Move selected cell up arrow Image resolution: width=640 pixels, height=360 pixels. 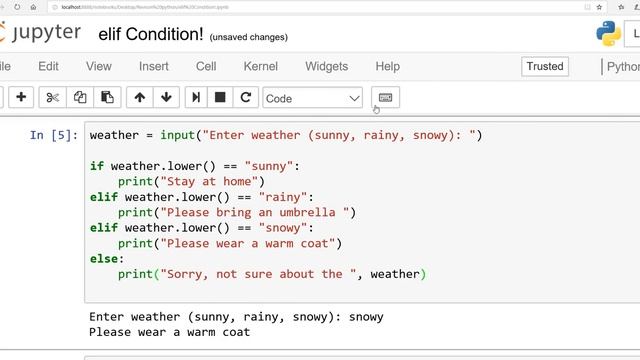140,98
